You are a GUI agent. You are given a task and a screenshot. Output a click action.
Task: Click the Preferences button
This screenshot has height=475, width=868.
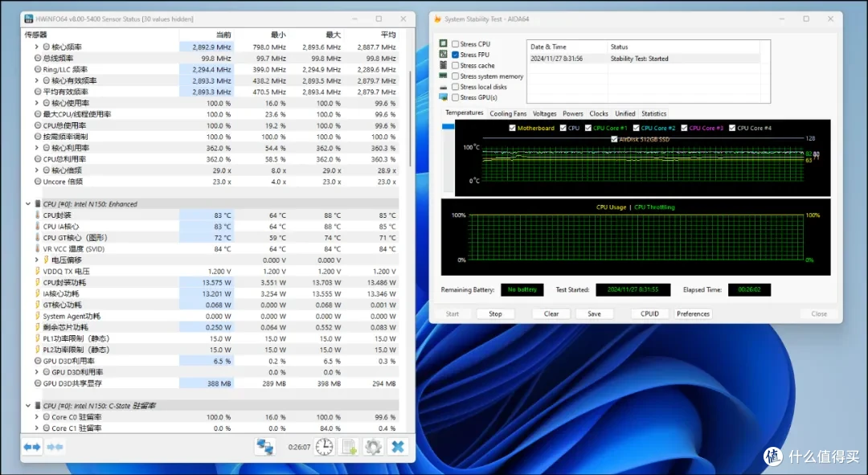[693, 314]
